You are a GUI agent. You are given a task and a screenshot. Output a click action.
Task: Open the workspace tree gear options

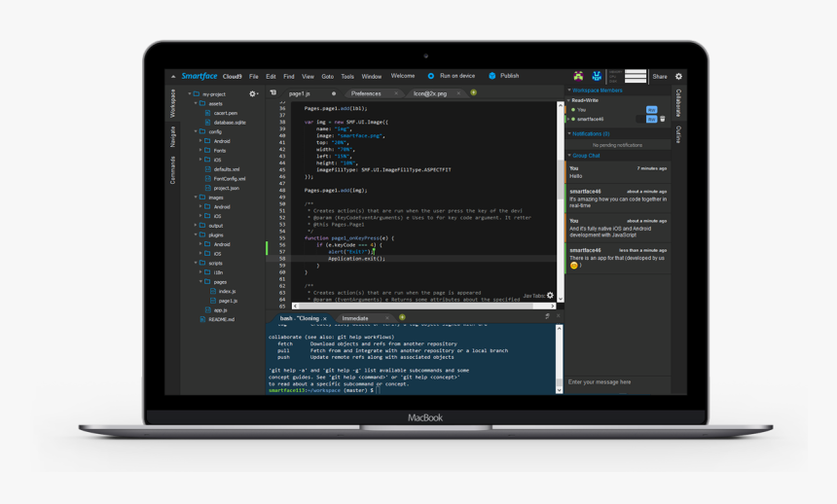point(253,94)
